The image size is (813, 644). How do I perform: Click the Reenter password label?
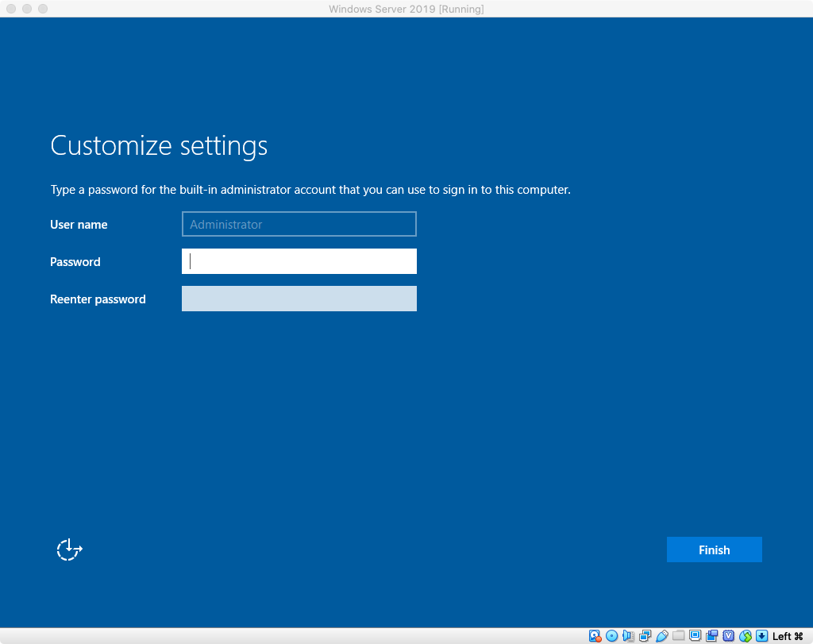[x=98, y=299]
